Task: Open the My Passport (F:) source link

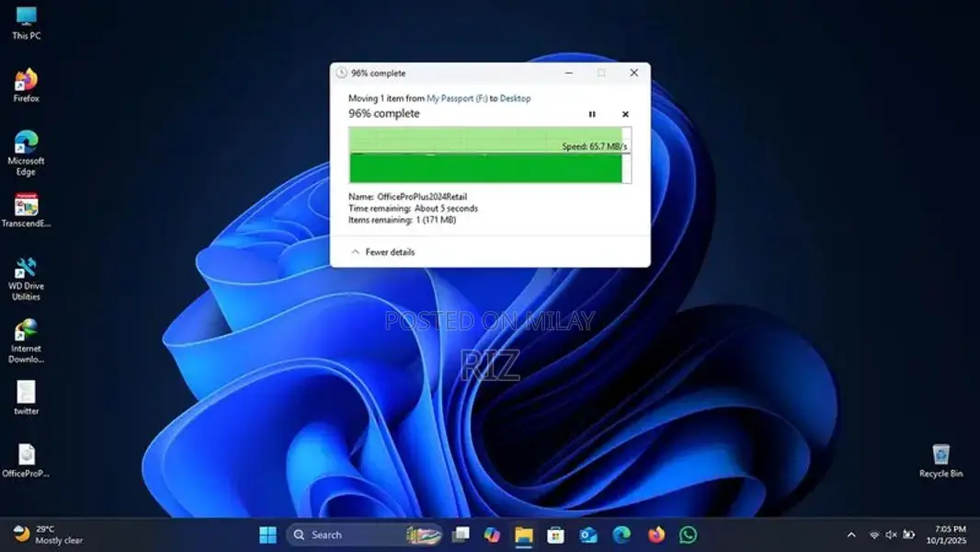Action: [x=457, y=98]
